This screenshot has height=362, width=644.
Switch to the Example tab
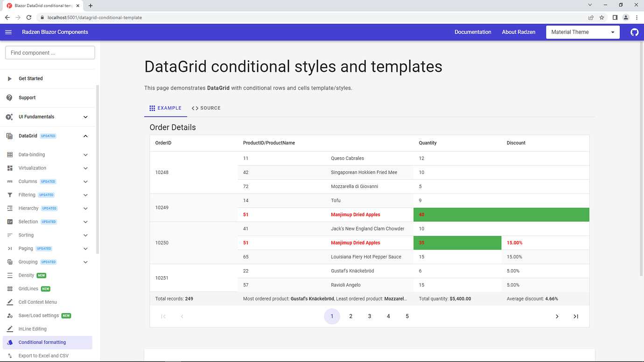click(x=165, y=108)
